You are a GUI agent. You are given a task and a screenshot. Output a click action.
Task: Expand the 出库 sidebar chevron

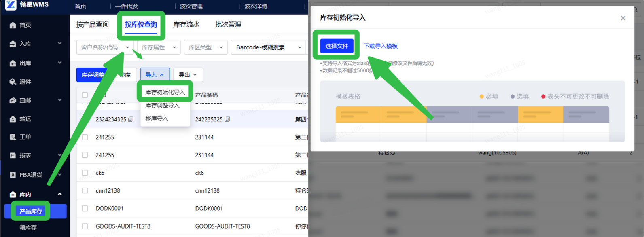[60, 63]
